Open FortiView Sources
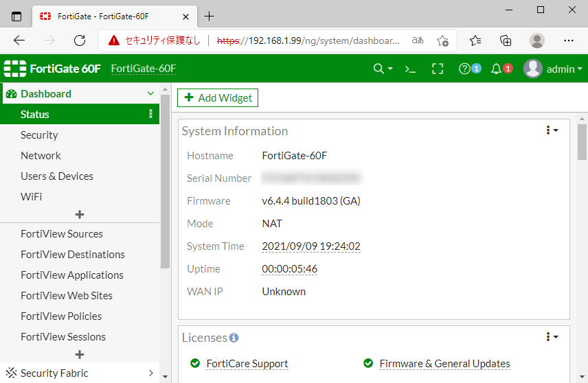 [62, 234]
